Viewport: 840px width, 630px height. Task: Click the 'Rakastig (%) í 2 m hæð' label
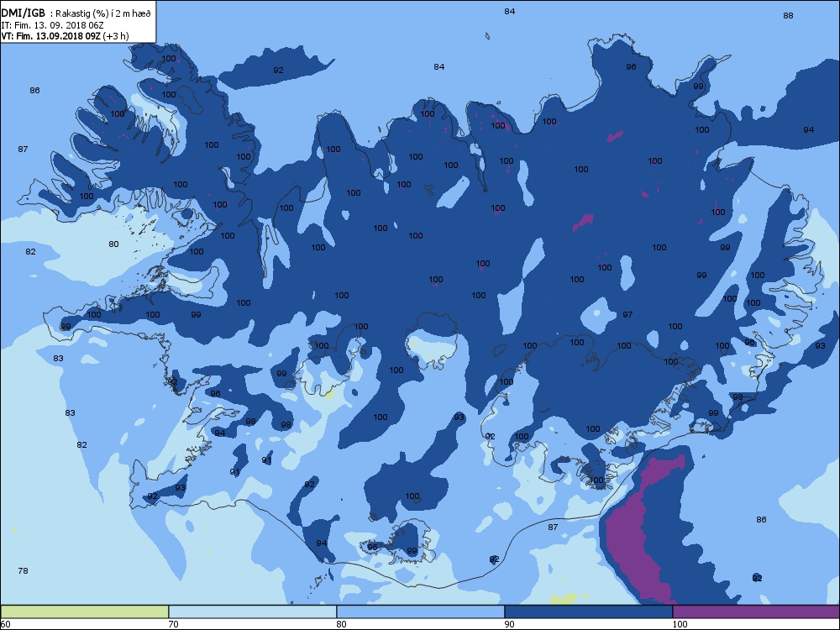click(103, 14)
